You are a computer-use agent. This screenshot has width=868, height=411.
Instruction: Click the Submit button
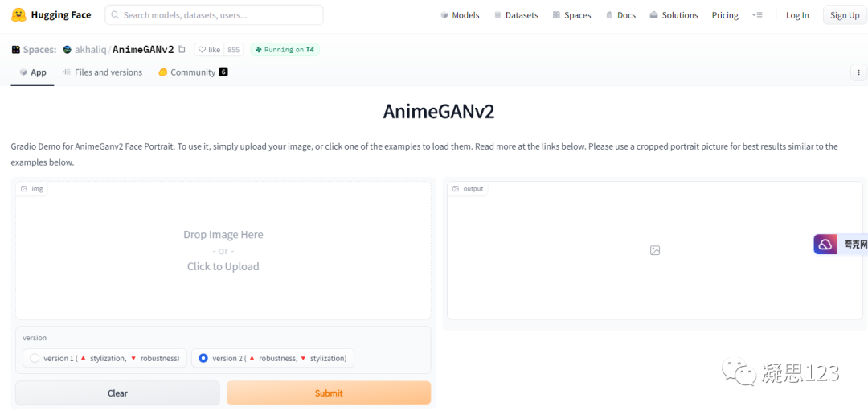pyautogui.click(x=329, y=393)
